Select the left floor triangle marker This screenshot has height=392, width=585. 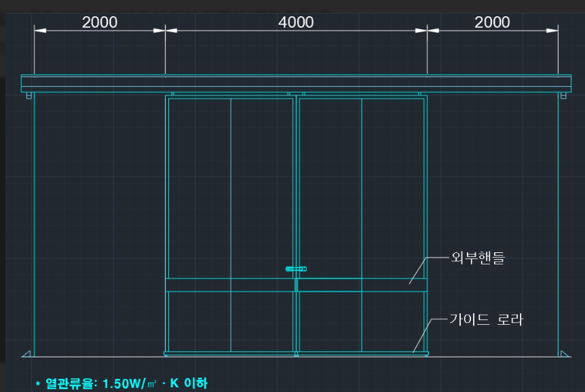(26, 353)
